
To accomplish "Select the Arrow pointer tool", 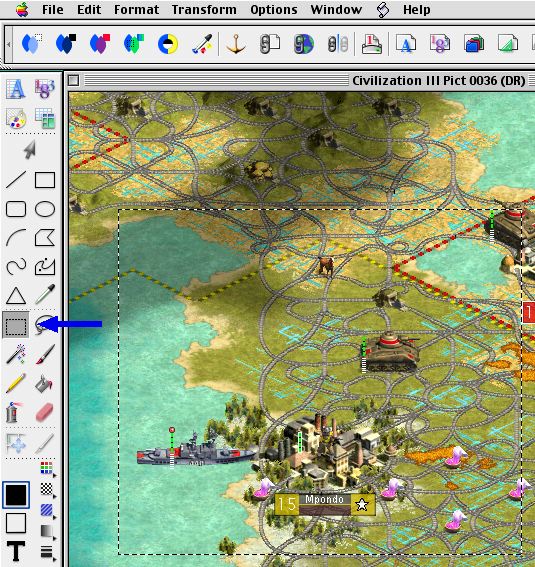I will pos(30,149).
